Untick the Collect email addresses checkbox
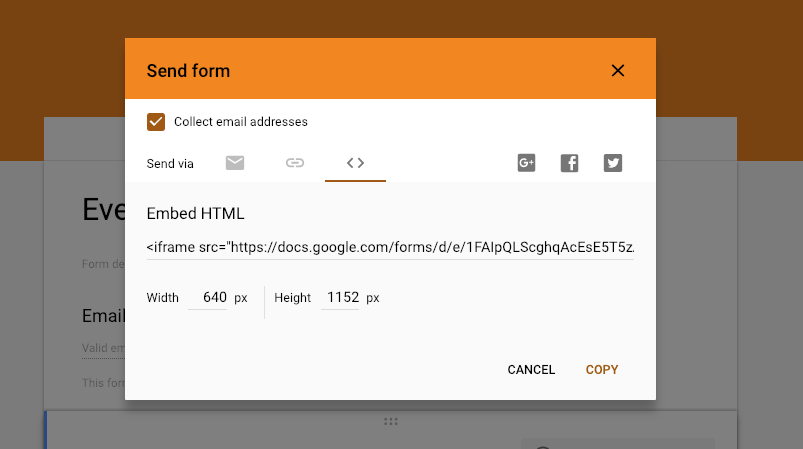803x449 pixels. pos(156,122)
